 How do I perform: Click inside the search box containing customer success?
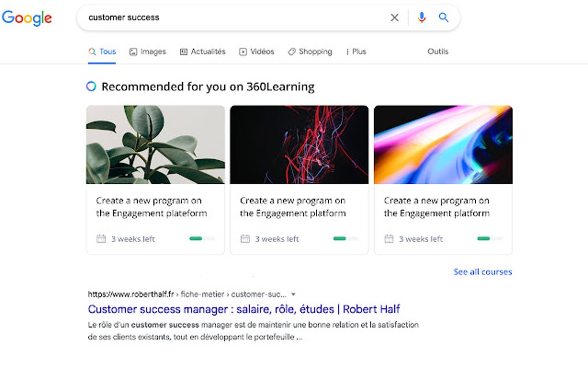231,18
